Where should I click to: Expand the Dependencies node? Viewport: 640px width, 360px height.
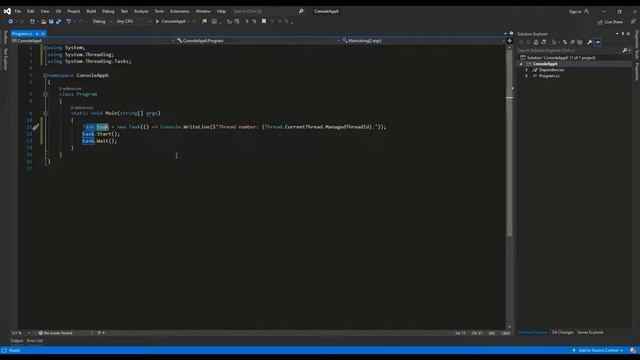point(527,70)
